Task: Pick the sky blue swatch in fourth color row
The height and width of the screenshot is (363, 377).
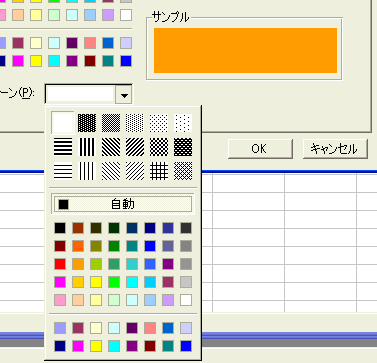Action: (150, 282)
